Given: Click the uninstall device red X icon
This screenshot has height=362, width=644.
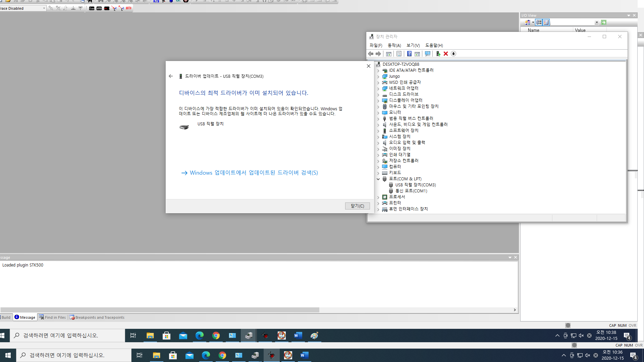Looking at the screenshot, I should click(x=446, y=54).
